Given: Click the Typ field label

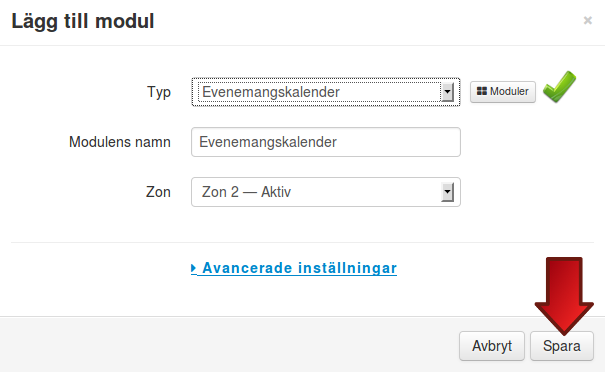Looking at the screenshot, I should coord(159,92).
